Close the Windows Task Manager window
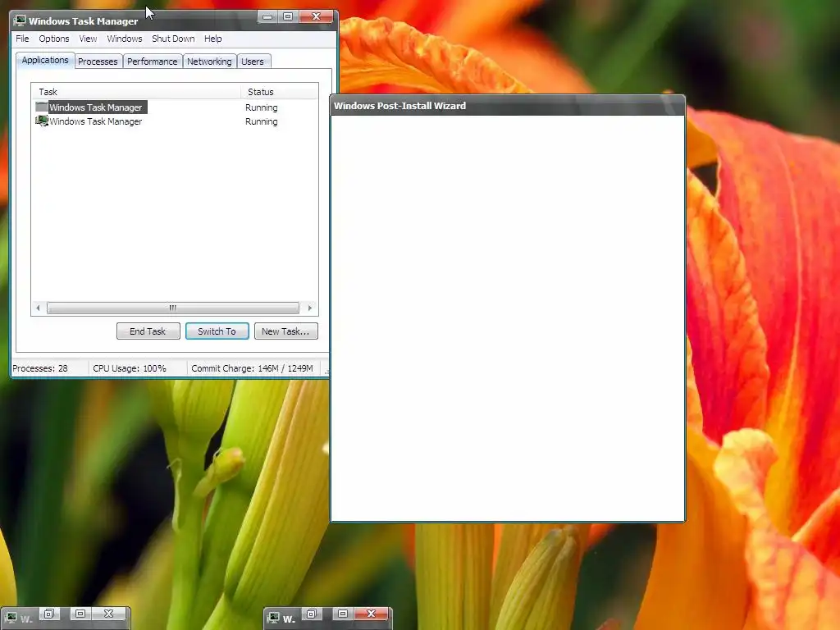The image size is (840, 630). (316, 16)
